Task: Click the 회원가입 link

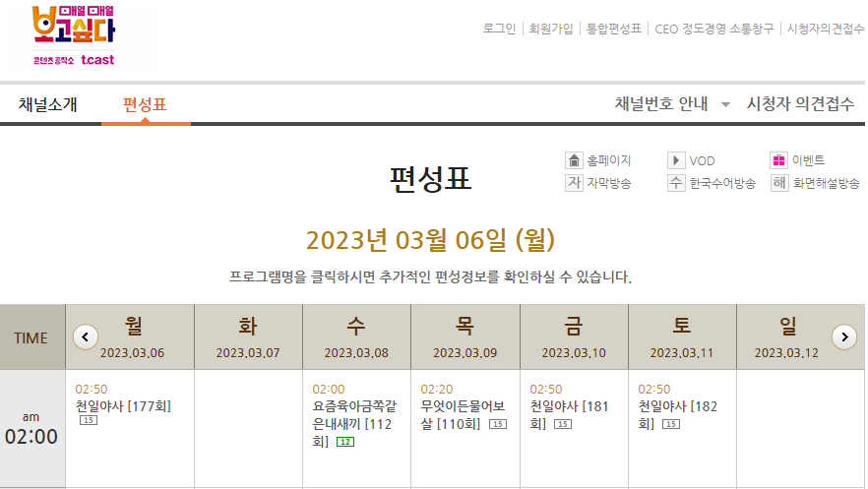Action: (551, 29)
